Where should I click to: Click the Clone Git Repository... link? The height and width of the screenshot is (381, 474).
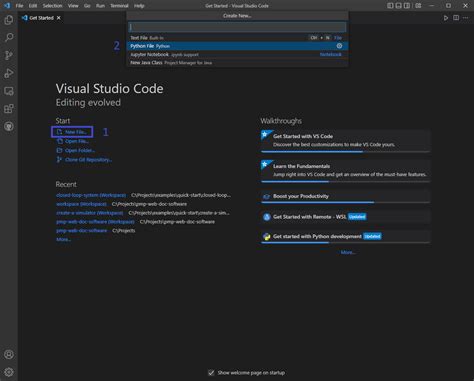pyautogui.click(x=84, y=160)
